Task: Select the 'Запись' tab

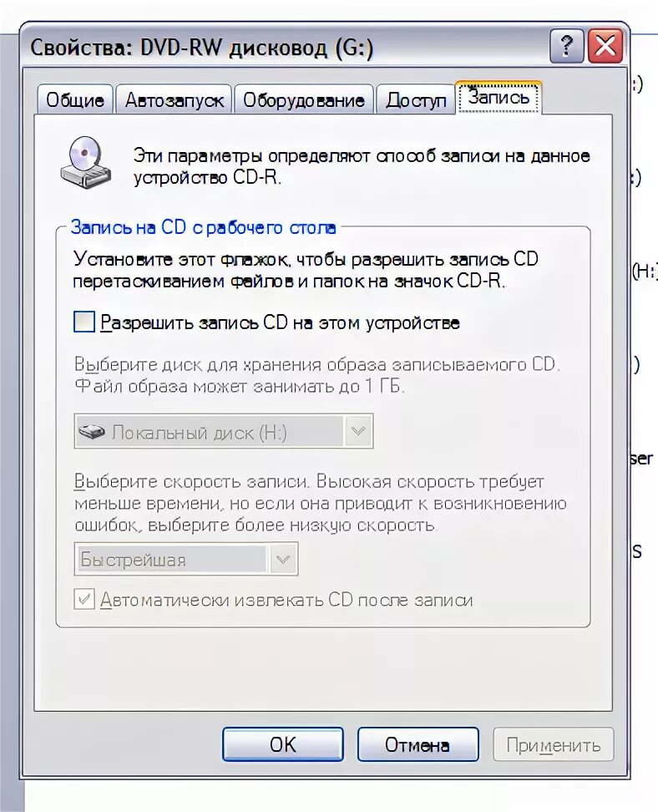Action: tap(499, 97)
